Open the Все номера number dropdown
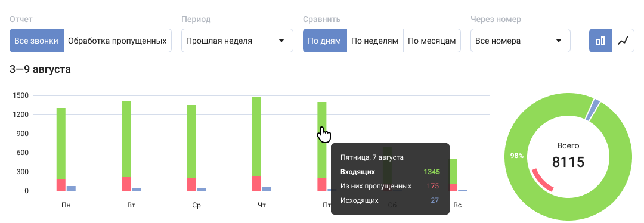The width and height of the screenshot is (644, 223). (521, 41)
